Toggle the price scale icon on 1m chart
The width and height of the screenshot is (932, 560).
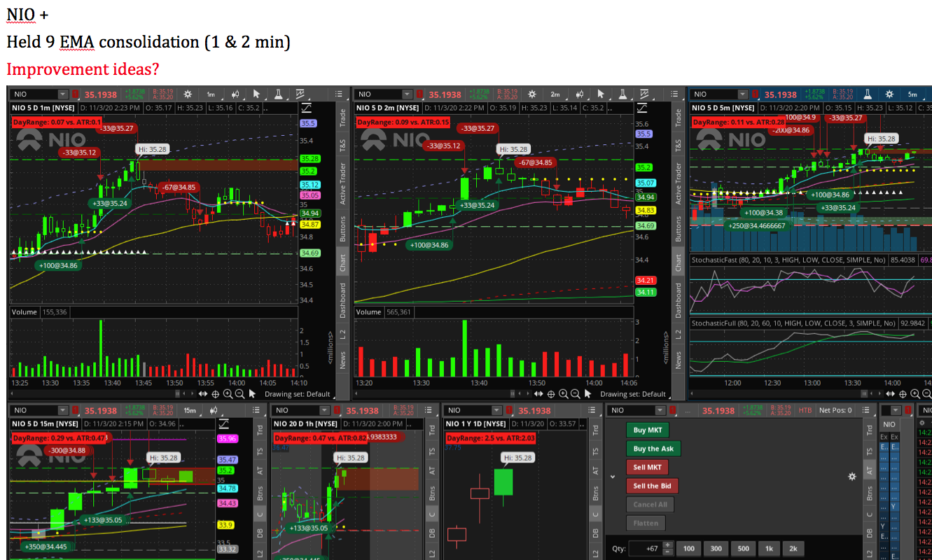[305, 108]
